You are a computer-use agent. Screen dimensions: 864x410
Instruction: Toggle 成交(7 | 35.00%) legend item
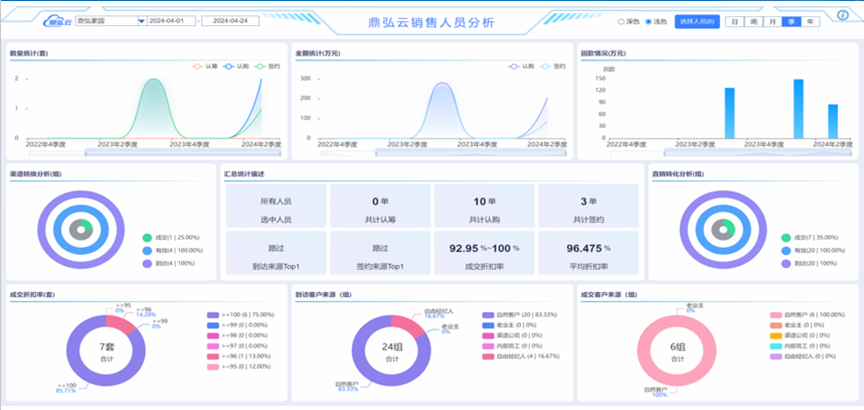click(x=810, y=238)
